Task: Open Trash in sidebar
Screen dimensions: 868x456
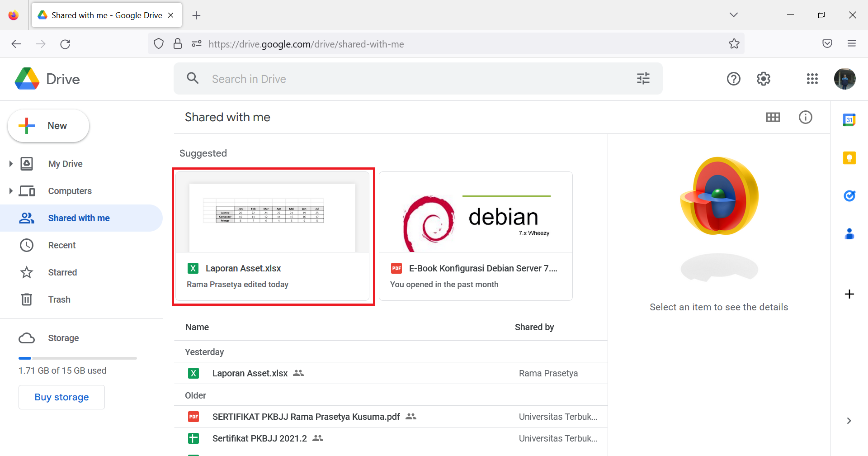Action: point(59,299)
